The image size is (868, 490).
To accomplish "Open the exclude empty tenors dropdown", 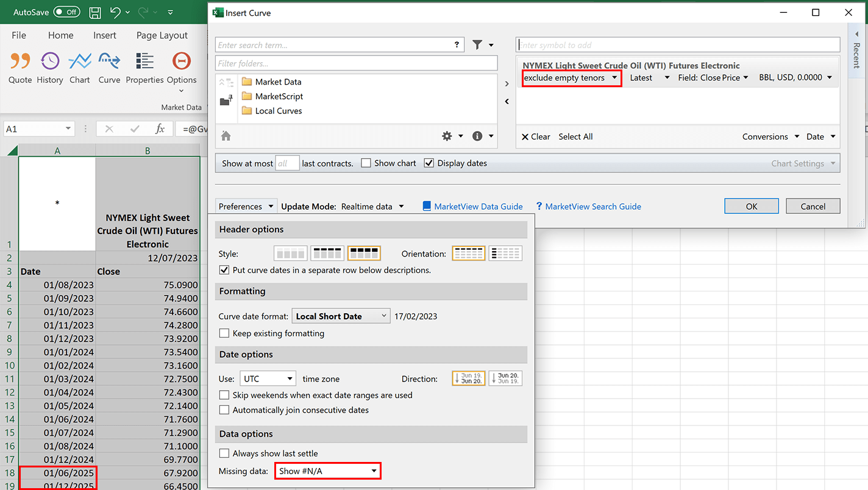I will 571,78.
